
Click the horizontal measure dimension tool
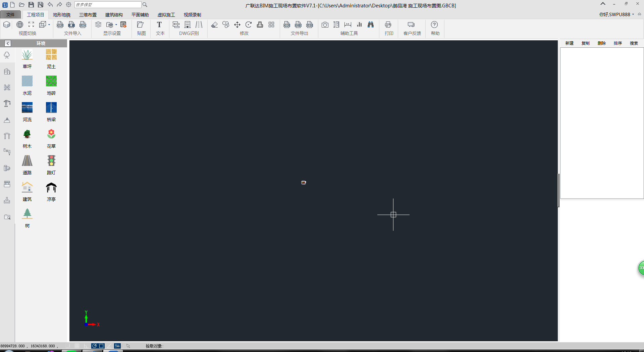pyautogui.click(x=348, y=25)
